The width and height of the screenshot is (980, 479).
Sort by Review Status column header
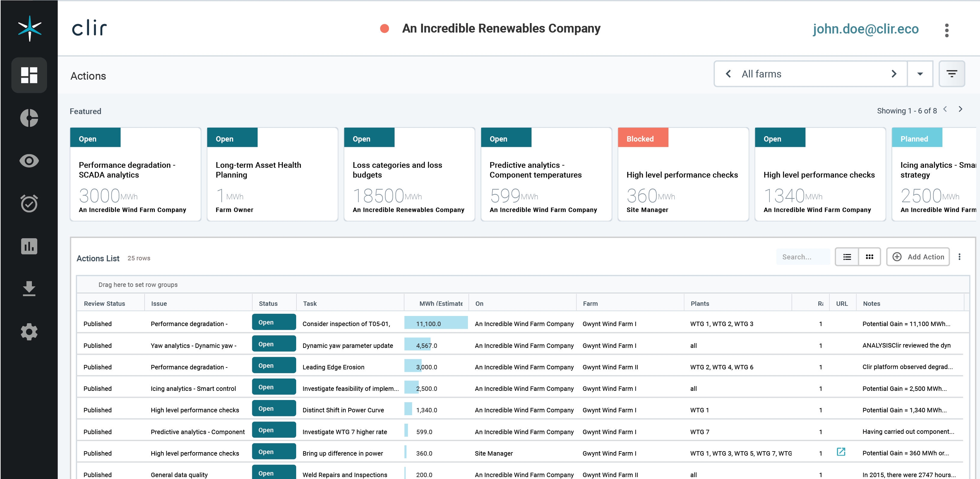pyautogui.click(x=104, y=304)
